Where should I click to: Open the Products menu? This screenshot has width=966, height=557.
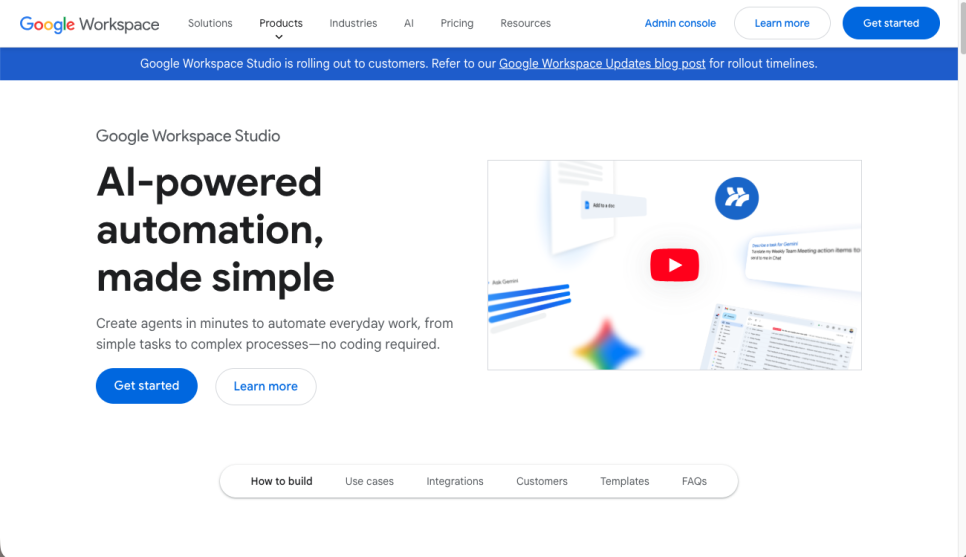281,23
